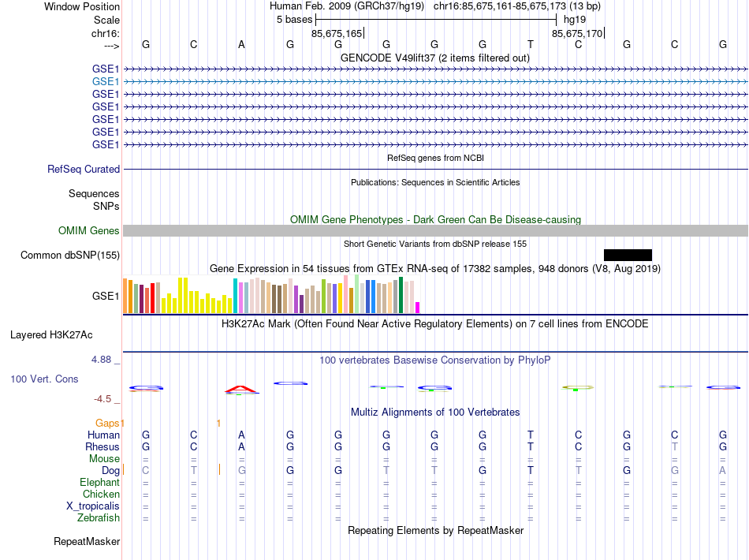The height and width of the screenshot is (560, 749).
Task: Click the Rhesus species label
Action: pos(102,447)
